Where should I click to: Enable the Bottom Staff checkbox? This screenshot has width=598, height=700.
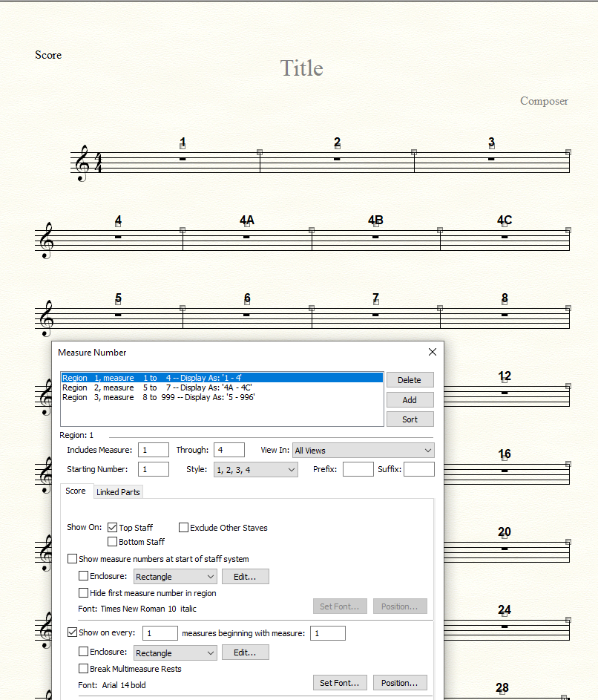point(113,542)
